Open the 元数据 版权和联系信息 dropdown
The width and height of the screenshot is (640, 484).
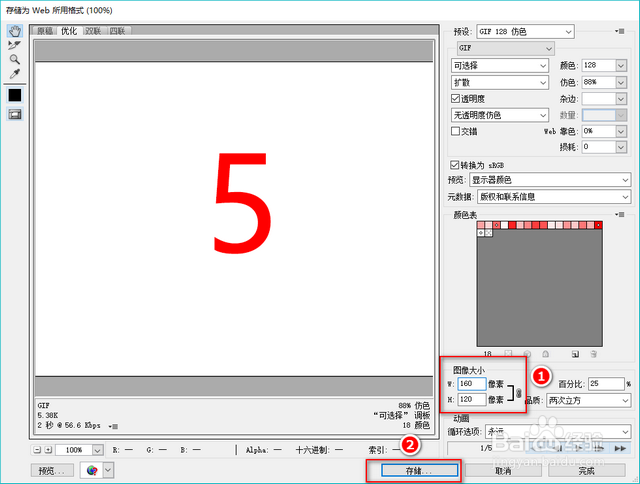click(554, 197)
